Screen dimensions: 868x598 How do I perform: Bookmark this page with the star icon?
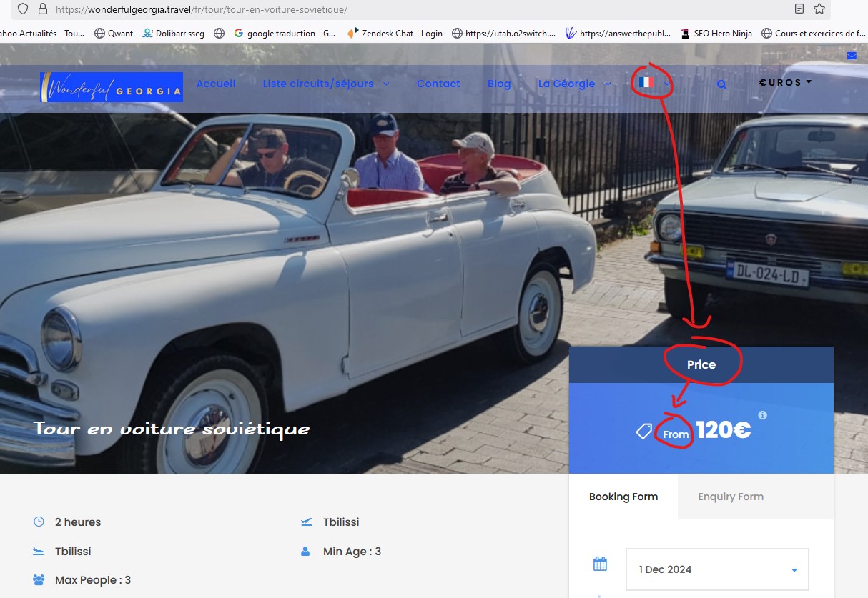[819, 9]
